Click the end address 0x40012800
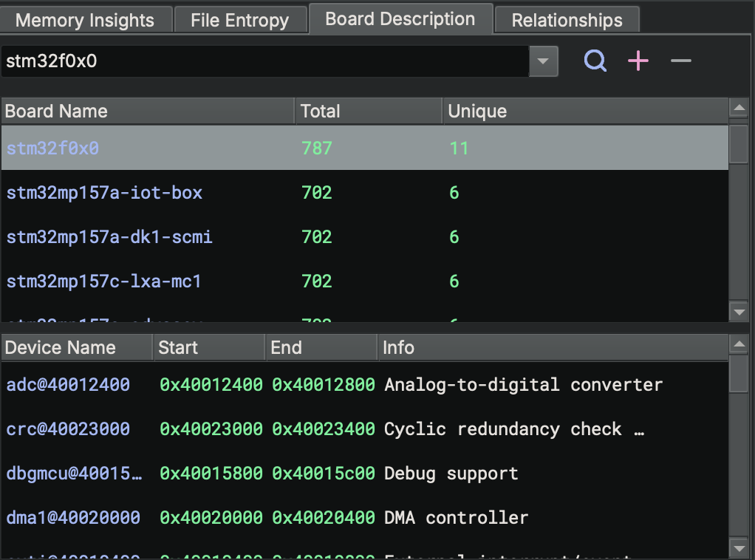This screenshot has width=755, height=560. [324, 385]
